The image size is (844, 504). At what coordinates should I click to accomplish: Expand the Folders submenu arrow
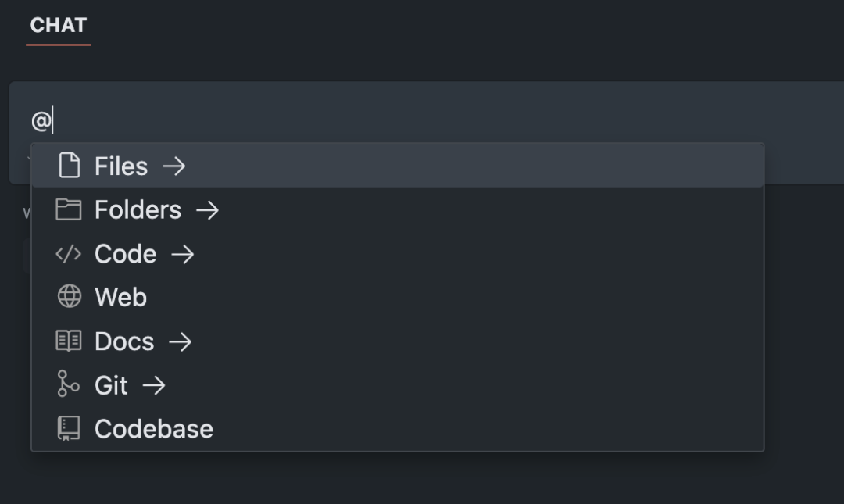tap(207, 209)
